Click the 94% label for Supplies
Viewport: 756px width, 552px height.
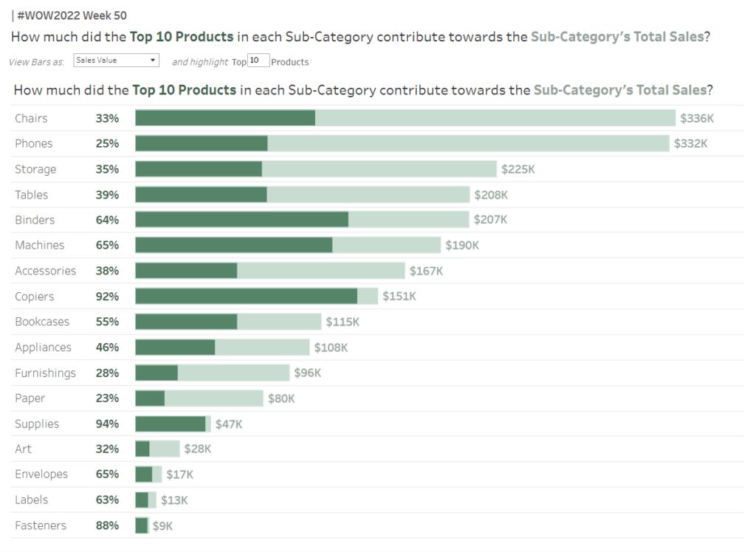click(107, 424)
